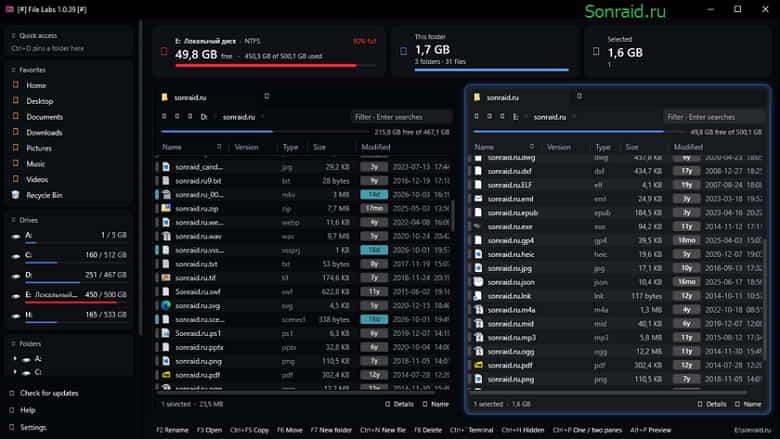Click the F2 Rename button
The width and height of the screenshot is (780, 439).
(172, 430)
